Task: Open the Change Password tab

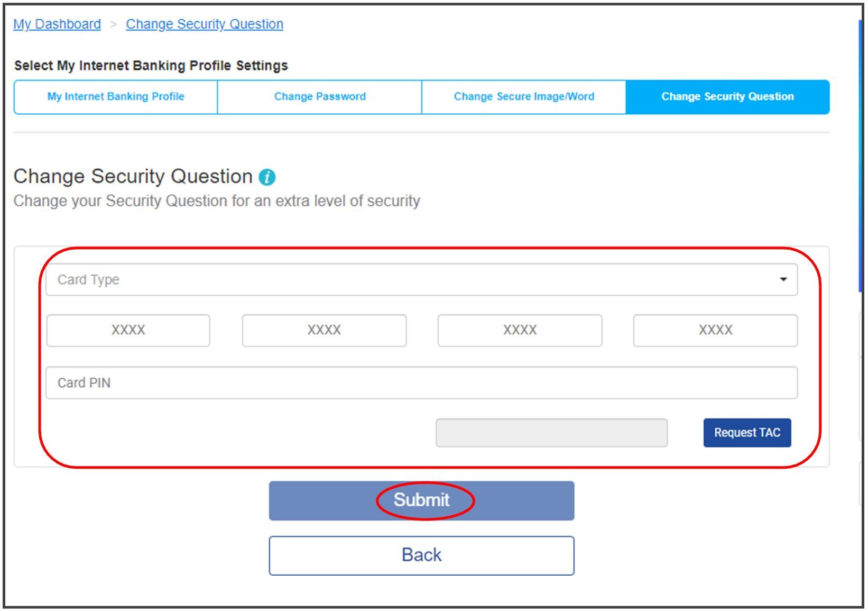Action: 320,97
